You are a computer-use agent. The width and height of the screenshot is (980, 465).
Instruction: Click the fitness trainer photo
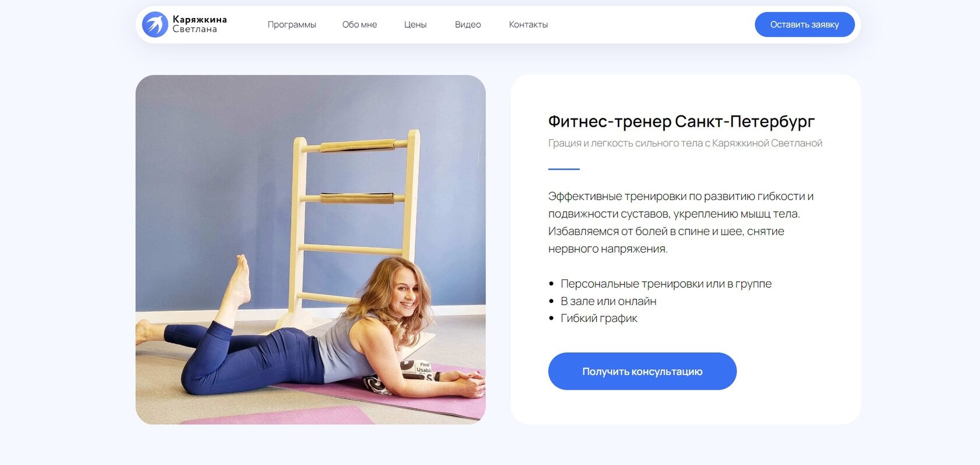(x=310, y=249)
